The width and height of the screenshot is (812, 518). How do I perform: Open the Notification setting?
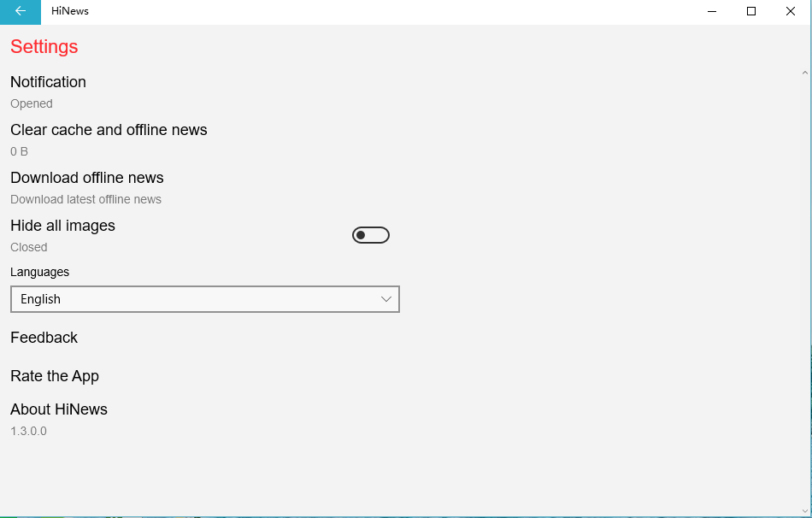click(x=48, y=82)
